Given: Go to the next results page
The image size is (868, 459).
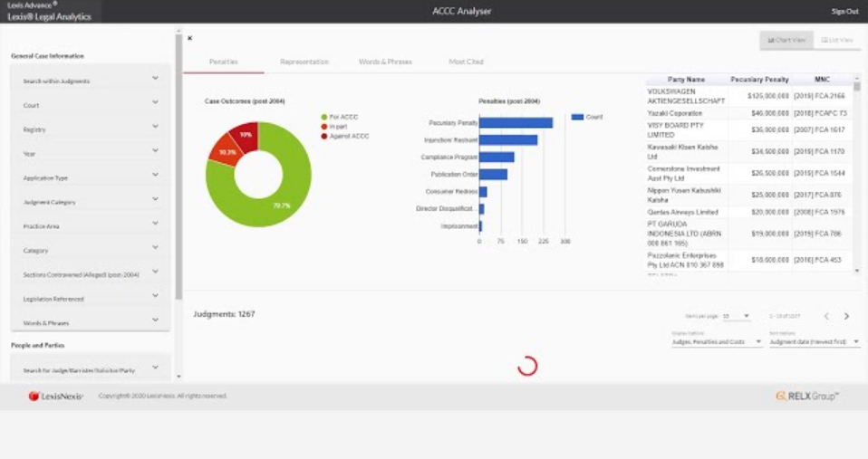Looking at the screenshot, I should pyautogui.click(x=846, y=316).
